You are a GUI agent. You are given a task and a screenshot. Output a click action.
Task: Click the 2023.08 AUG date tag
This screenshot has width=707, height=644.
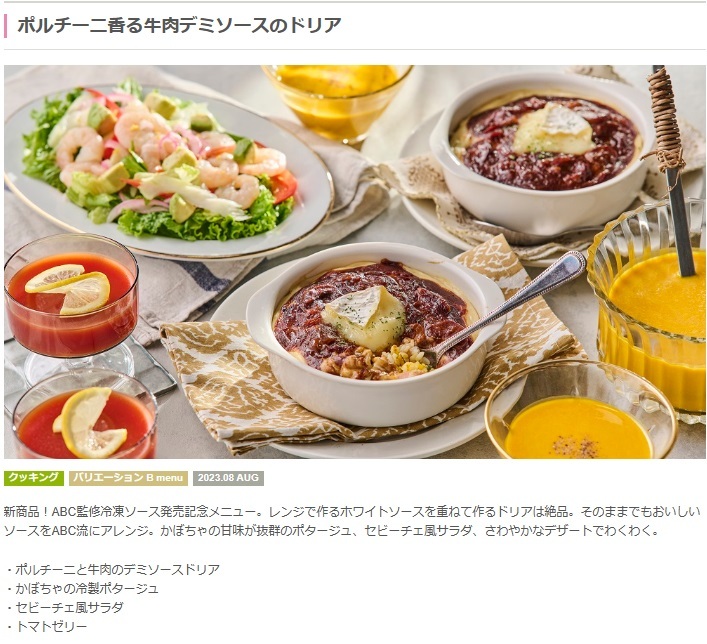point(228,478)
